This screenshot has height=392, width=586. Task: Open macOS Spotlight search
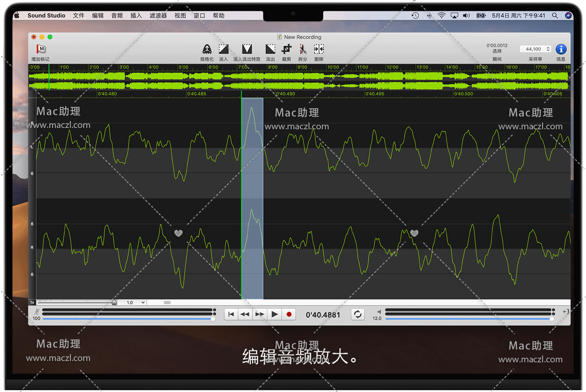pos(555,16)
